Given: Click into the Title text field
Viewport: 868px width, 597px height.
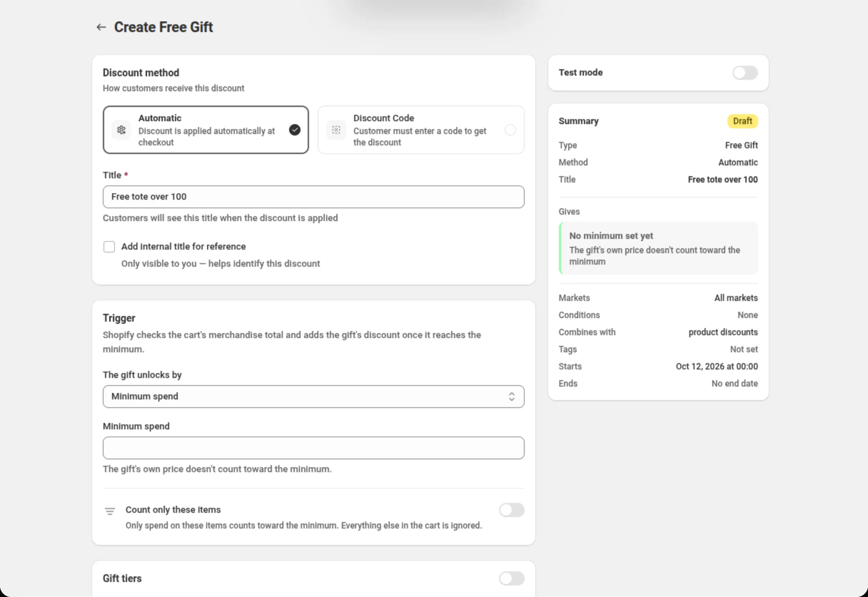Looking at the screenshot, I should (x=314, y=197).
